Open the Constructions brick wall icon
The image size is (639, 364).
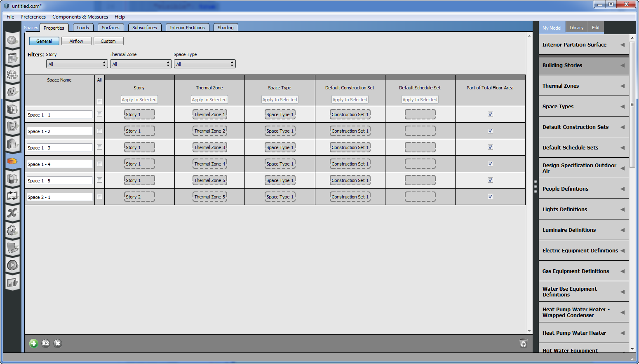12,75
